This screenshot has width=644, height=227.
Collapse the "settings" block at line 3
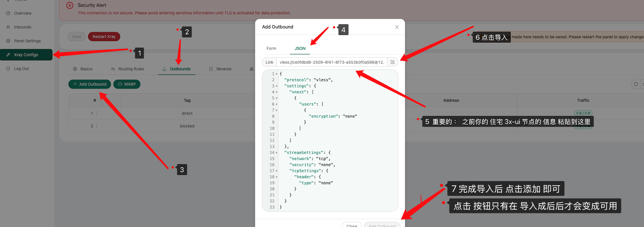pos(276,86)
